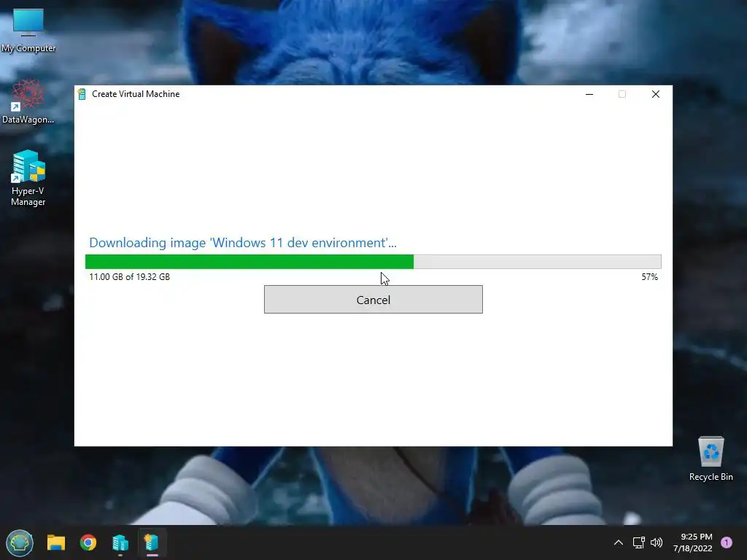This screenshot has width=747, height=560.
Task: Open the clock showing 9:25 PM
Action: point(693,542)
